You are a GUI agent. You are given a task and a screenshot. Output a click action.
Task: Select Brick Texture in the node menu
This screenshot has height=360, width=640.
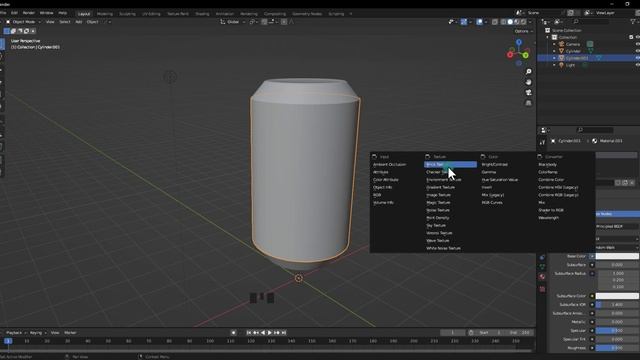(450, 164)
